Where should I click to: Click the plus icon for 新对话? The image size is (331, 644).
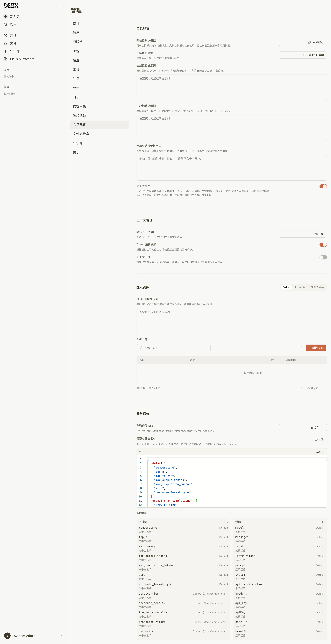click(6, 16)
